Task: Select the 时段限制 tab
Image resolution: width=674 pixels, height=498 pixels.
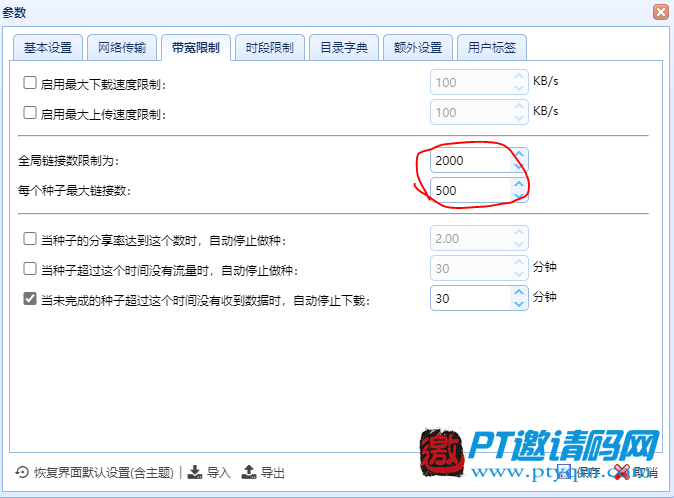Action: [x=270, y=47]
